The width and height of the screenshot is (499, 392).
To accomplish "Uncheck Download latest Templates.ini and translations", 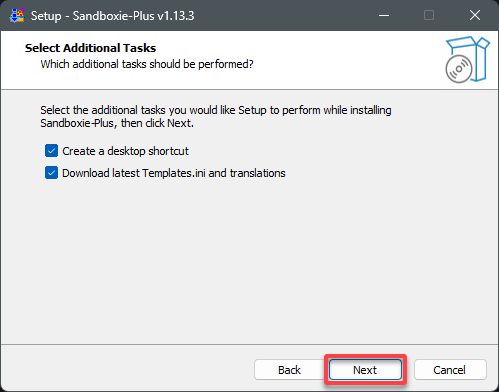I will (51, 173).
